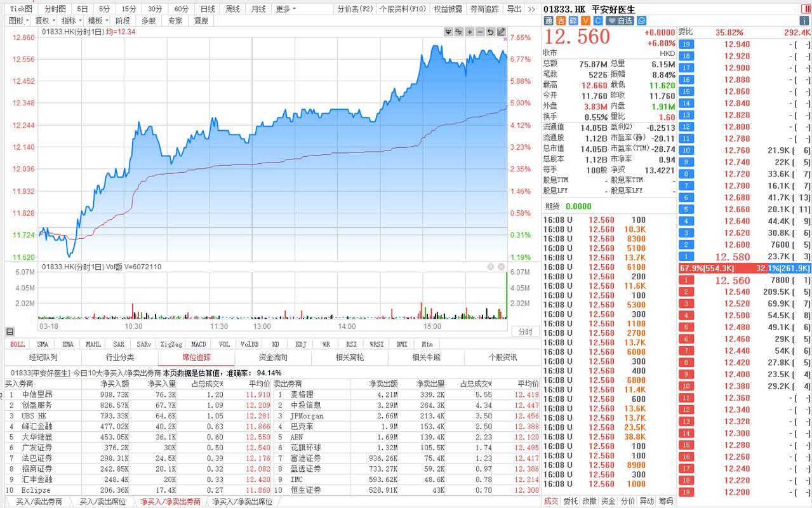Select the 中信里昂 broker row

pyautogui.click(x=38, y=394)
